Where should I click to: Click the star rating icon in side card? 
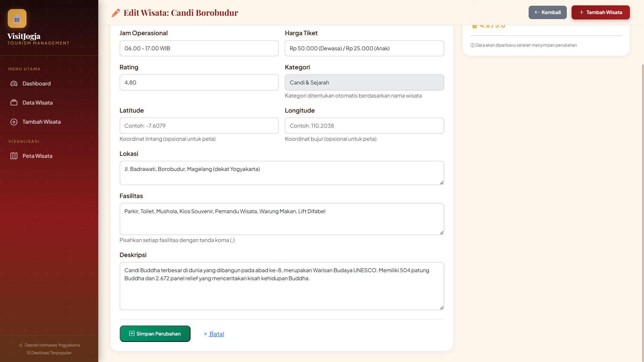(x=474, y=26)
